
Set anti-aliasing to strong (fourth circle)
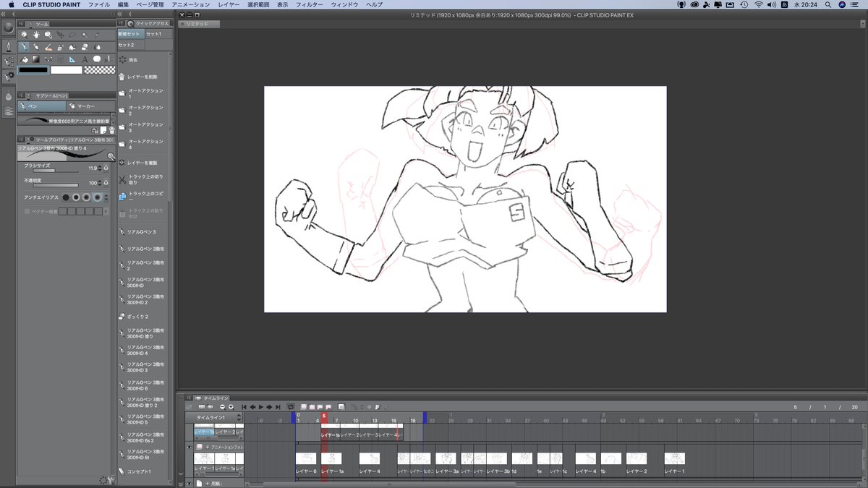(96, 197)
